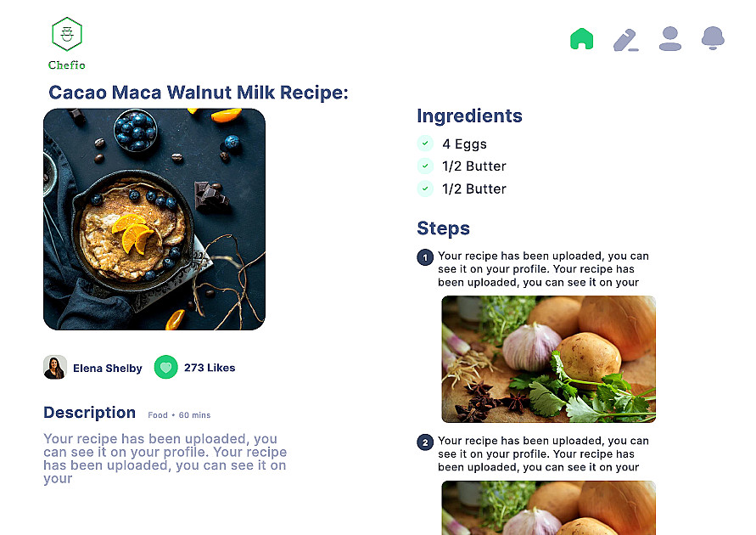756x535 pixels.
Task: Click the step 2 number badge
Action: pos(425,442)
